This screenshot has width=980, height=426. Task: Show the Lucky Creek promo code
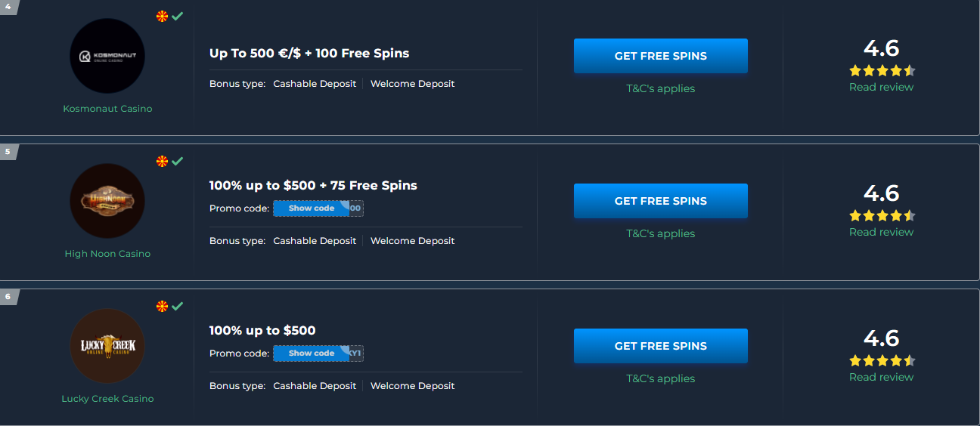coord(312,353)
